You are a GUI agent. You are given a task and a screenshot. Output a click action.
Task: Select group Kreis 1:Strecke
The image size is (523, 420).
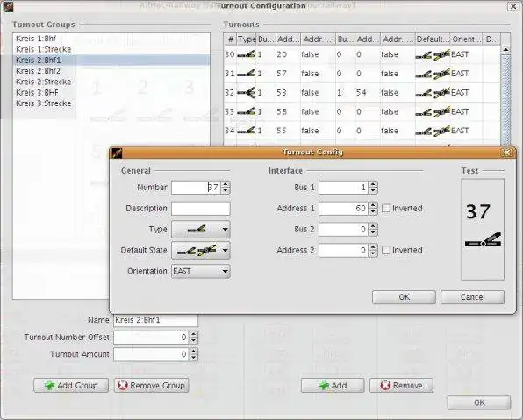[x=111, y=49]
